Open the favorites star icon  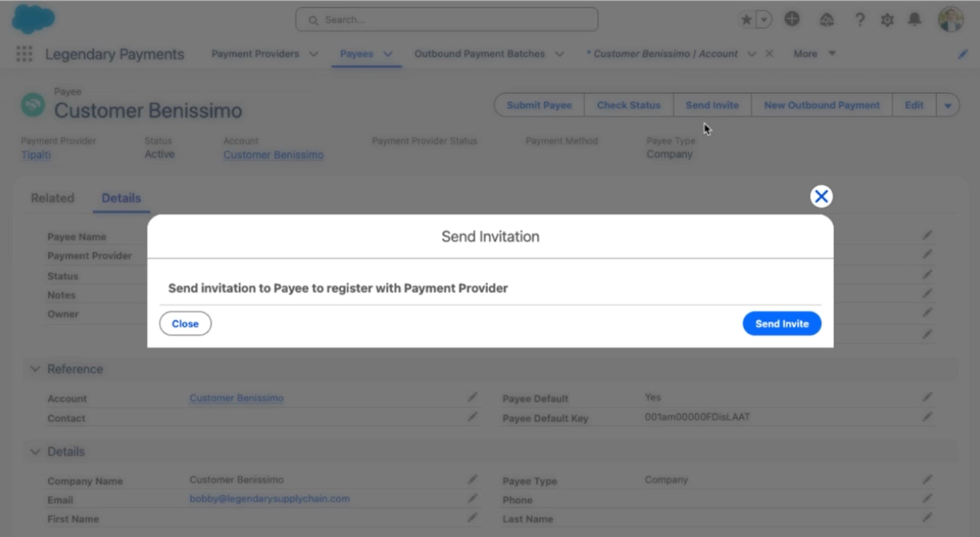click(746, 20)
